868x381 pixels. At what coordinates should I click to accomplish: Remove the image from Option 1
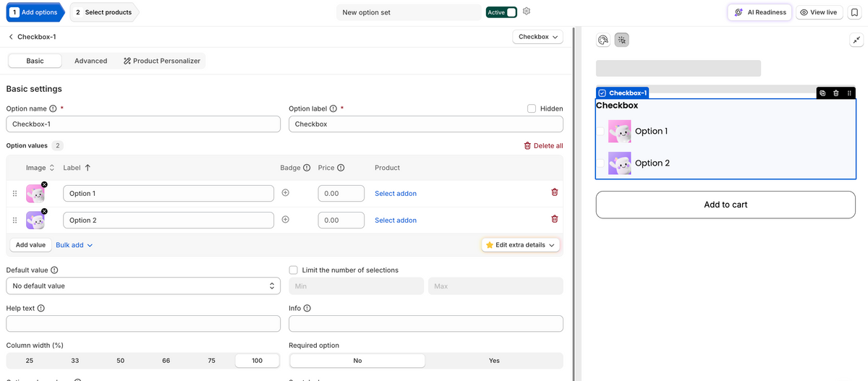click(44, 185)
